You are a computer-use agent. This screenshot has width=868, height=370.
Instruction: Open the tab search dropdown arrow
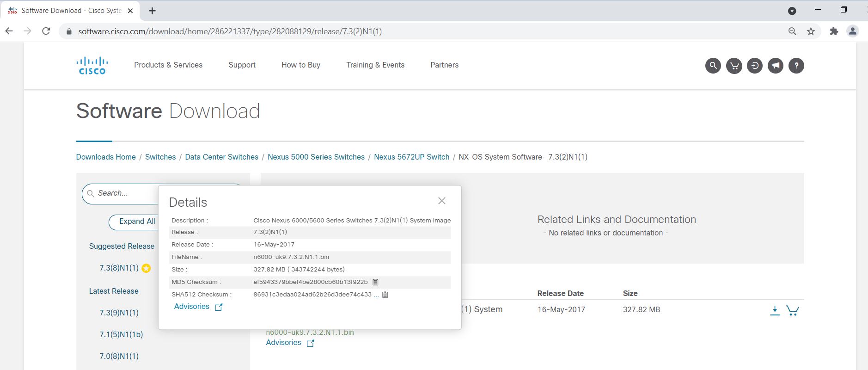[x=792, y=11]
